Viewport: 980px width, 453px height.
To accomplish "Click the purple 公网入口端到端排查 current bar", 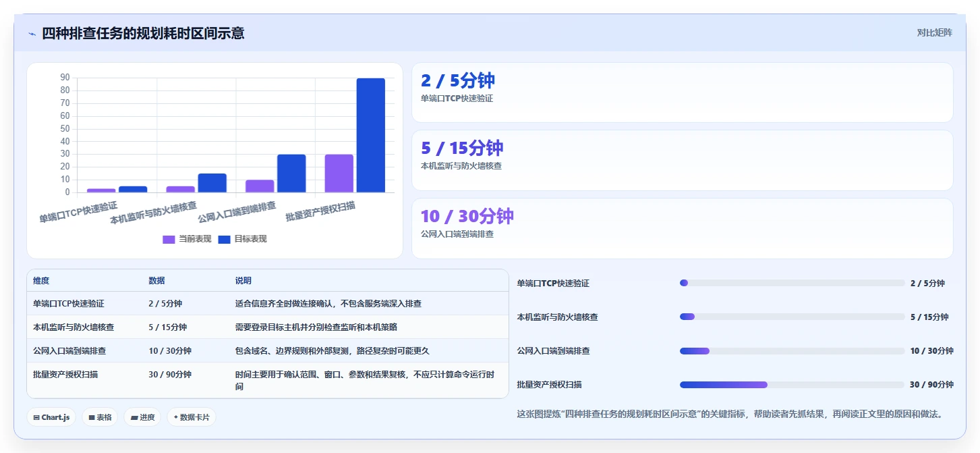I will (x=260, y=186).
